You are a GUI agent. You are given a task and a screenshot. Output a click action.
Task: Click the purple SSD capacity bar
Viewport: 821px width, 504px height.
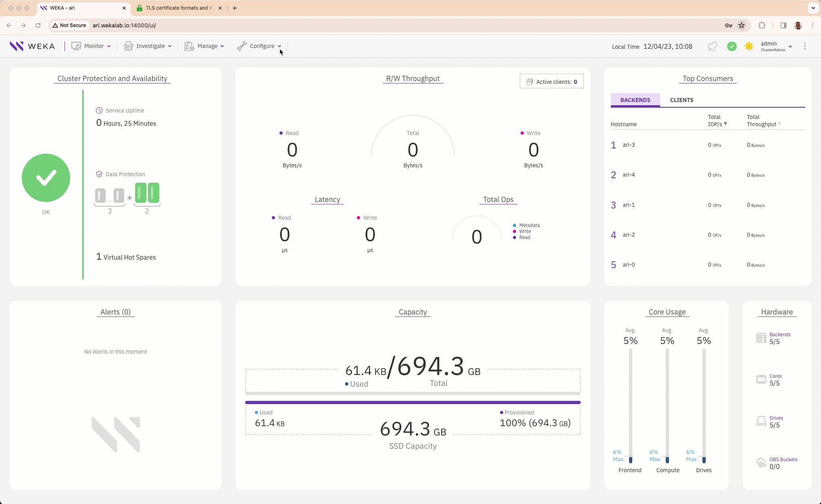(x=413, y=402)
